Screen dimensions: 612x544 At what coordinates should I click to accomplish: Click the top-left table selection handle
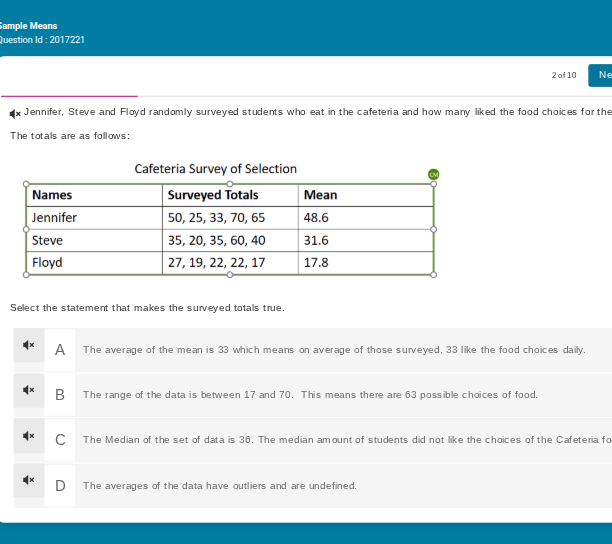coord(26,184)
